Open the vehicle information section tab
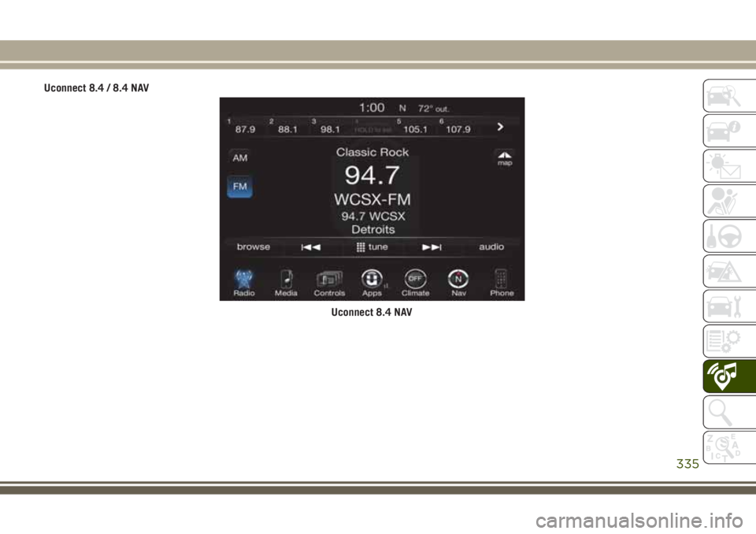This screenshot has width=756, height=534. pos(728,131)
